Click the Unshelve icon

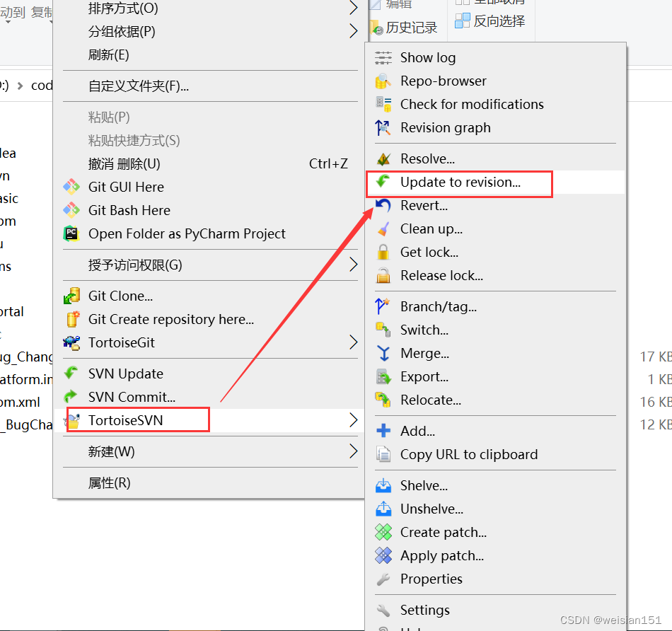383,509
